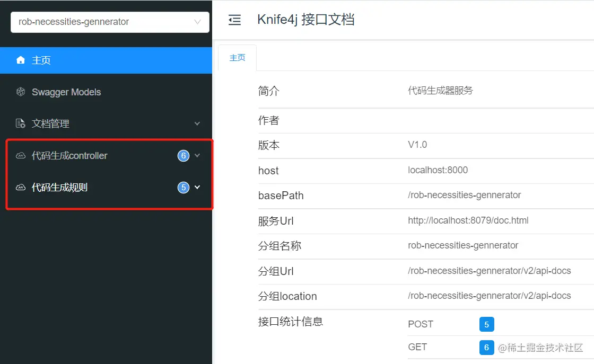Viewport: 594px width, 364px height.
Task: Click the 版本 row label
Action: (x=268, y=145)
